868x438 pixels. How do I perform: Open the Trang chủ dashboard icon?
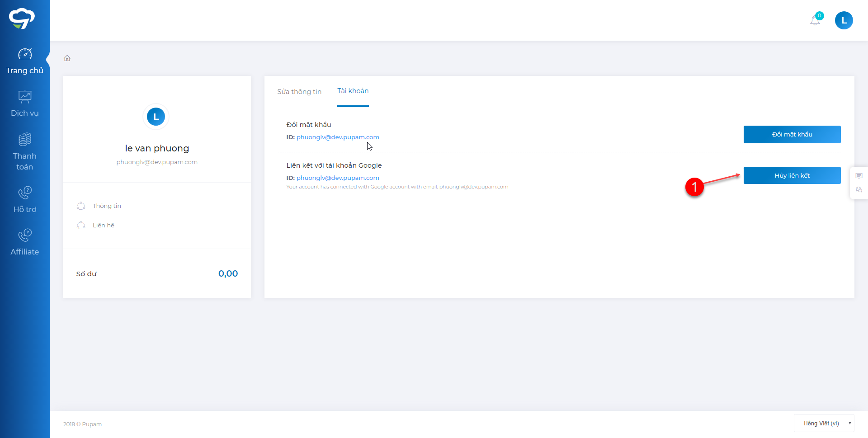pos(25,54)
